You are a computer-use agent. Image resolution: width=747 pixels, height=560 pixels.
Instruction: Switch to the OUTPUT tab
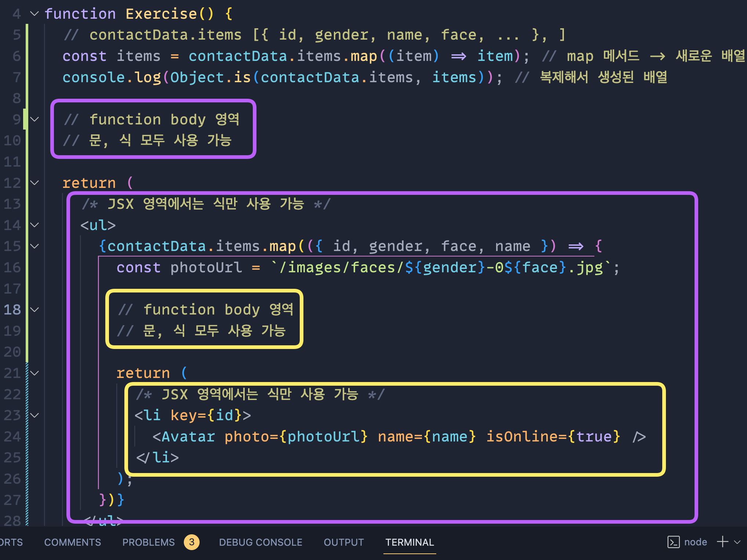click(343, 542)
